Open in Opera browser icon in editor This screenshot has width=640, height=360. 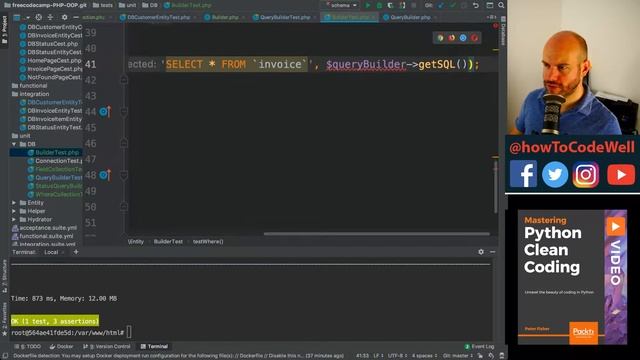pyautogui.click(x=474, y=38)
